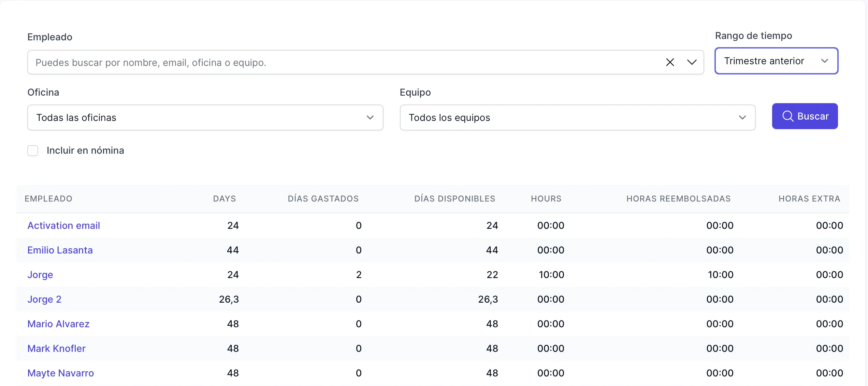Open the Oficina dropdown

pos(205,118)
